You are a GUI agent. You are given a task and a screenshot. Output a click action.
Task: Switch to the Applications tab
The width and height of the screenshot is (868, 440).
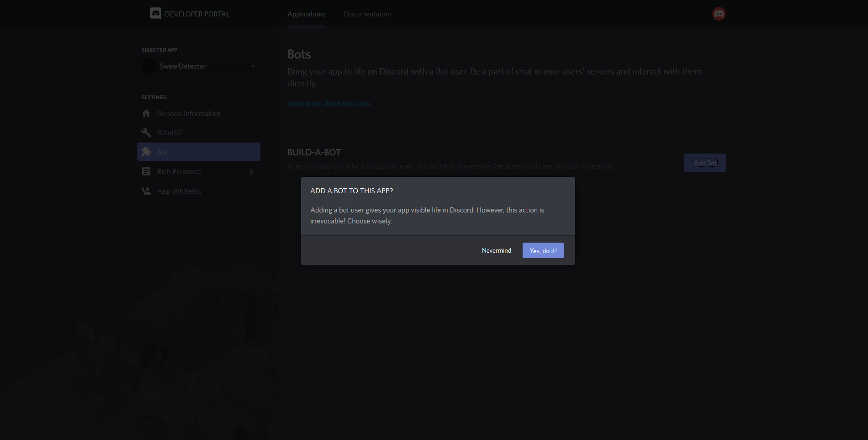click(x=307, y=14)
